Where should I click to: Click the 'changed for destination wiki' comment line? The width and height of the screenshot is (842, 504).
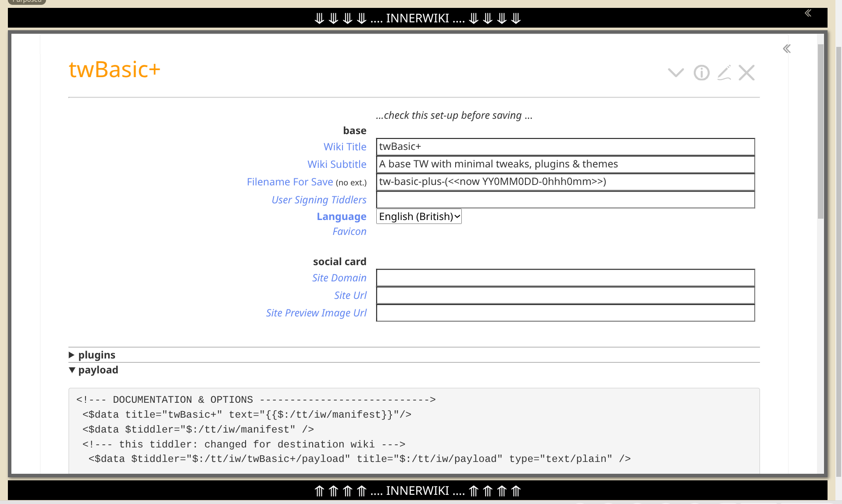point(244,444)
